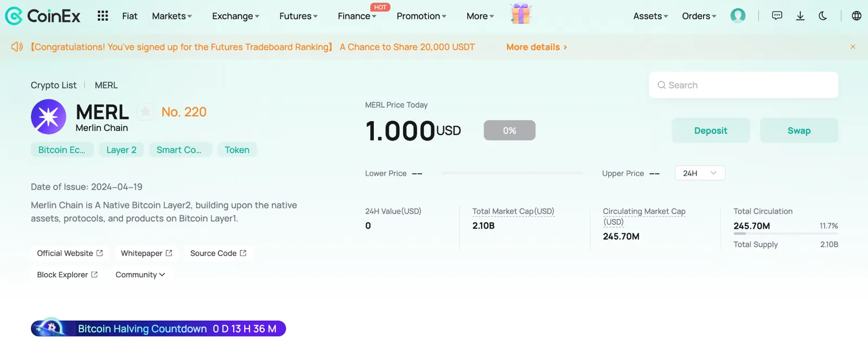Open the language globe icon
868x354 pixels.
coord(857,16)
